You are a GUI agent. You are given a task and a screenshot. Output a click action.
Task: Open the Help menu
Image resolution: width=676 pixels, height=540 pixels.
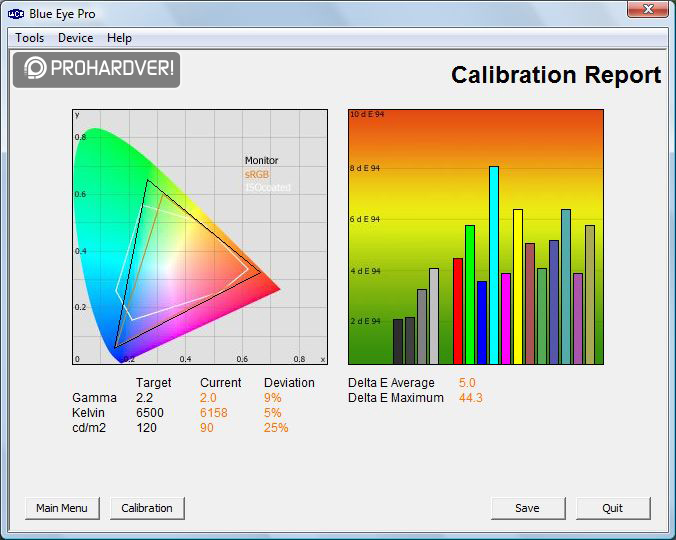tap(119, 38)
